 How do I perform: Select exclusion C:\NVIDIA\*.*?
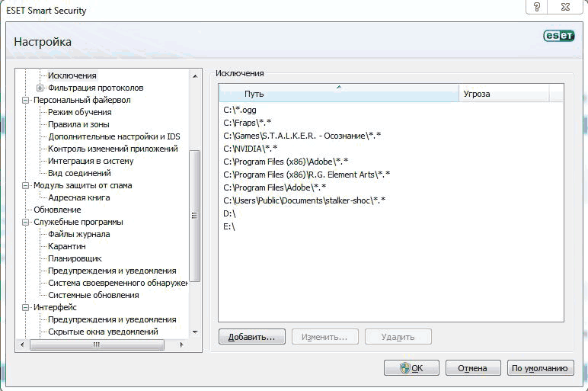point(391,149)
